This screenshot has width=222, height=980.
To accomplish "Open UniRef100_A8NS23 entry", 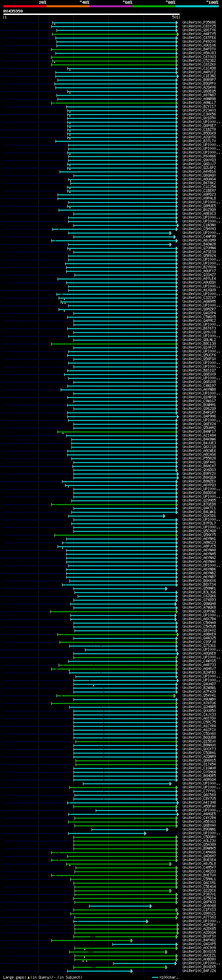I will [x=199, y=543].
